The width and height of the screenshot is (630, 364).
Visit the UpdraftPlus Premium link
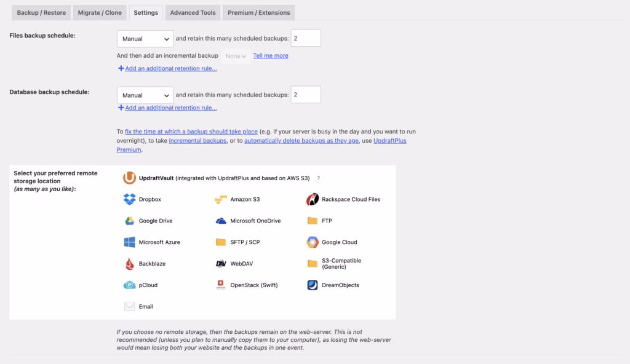coord(389,141)
